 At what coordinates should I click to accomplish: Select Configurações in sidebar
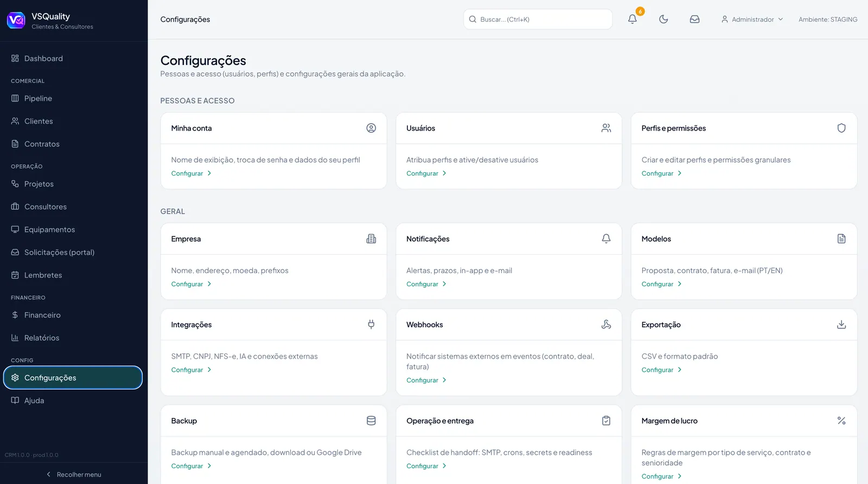pyautogui.click(x=73, y=378)
